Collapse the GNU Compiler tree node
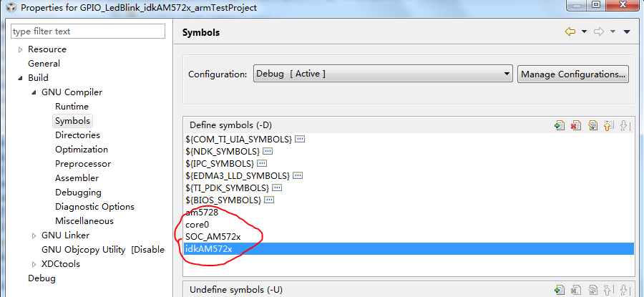This screenshot has width=644, height=297. [34, 92]
